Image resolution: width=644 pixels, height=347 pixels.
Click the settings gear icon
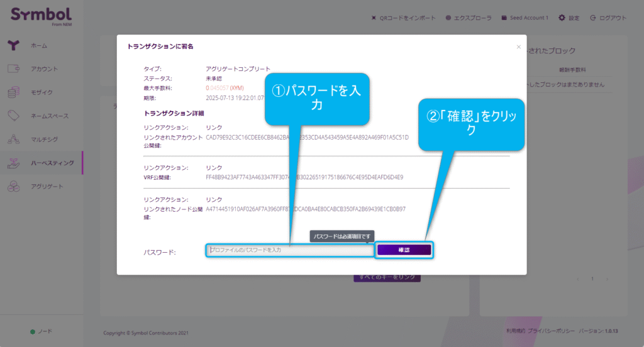[562, 18]
